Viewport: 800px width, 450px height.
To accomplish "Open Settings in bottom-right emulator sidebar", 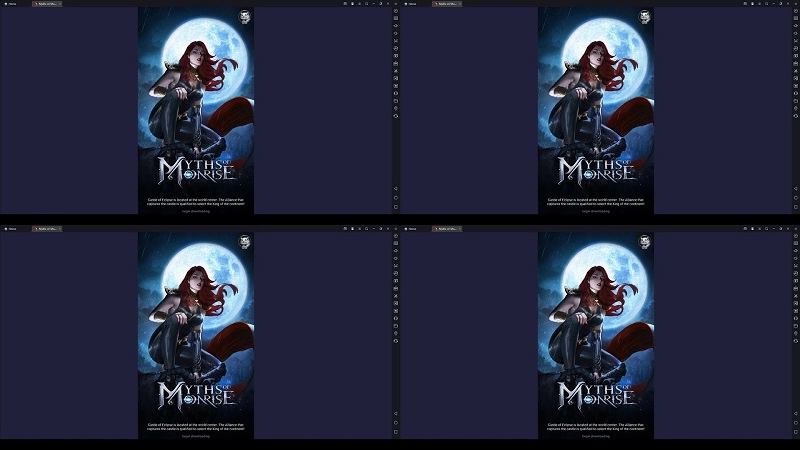I will 796,236.
